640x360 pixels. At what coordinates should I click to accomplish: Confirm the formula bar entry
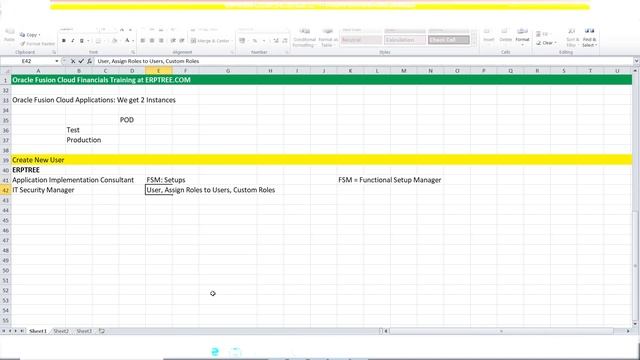81,61
